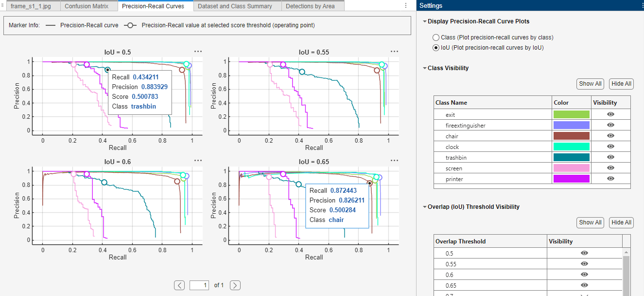Click Hide All under Overlap Threshold Visibility
The image size is (644, 296).
click(x=621, y=222)
